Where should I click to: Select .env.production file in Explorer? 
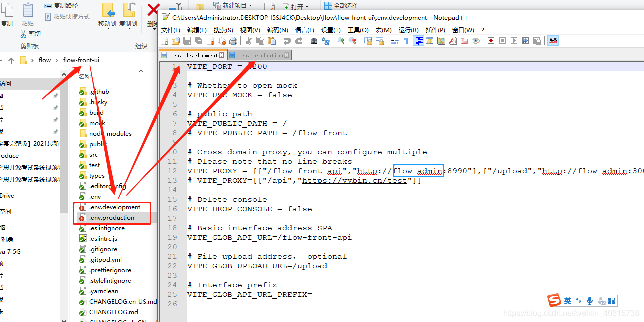point(112,218)
